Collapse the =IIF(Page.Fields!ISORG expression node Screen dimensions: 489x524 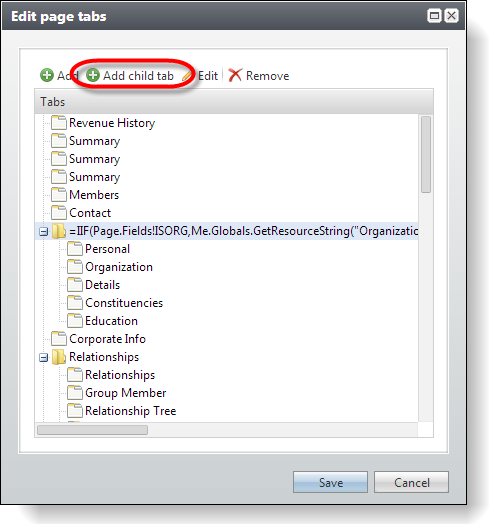[x=43, y=231]
